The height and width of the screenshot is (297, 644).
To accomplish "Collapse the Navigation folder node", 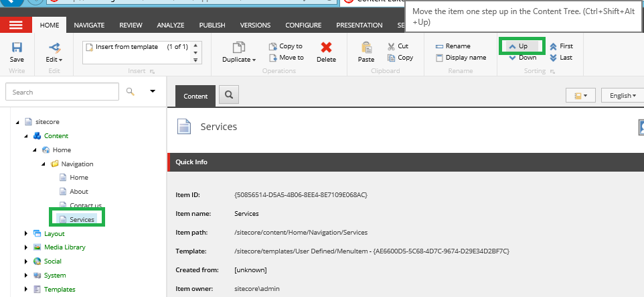I will 43,164.
